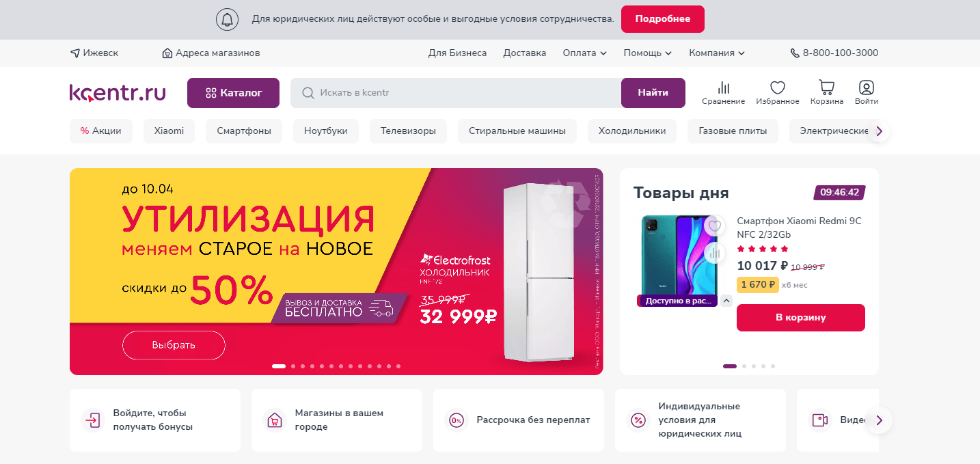Expand availability chevron under phone image

(x=726, y=301)
